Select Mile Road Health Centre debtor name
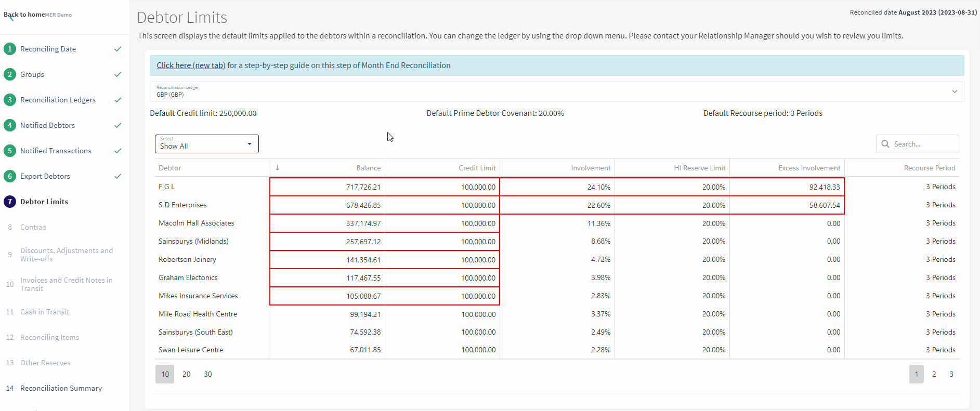The image size is (980, 411). pyautogui.click(x=198, y=314)
